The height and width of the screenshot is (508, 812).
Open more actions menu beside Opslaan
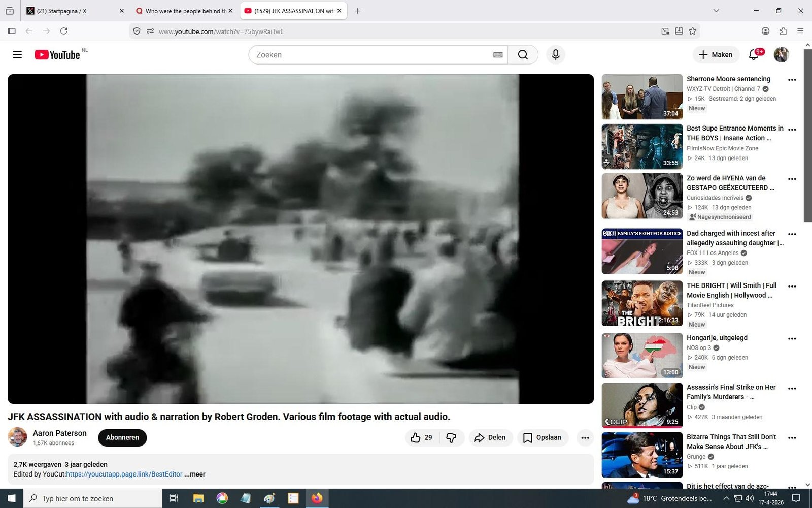[x=585, y=437]
